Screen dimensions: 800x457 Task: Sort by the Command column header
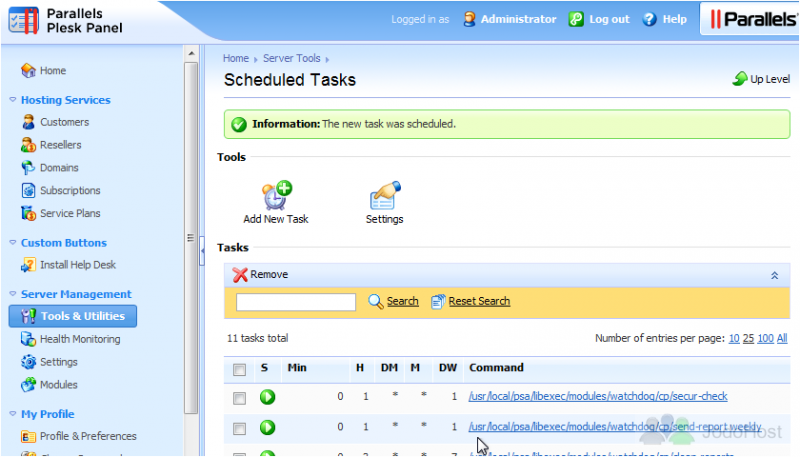pyautogui.click(x=496, y=368)
